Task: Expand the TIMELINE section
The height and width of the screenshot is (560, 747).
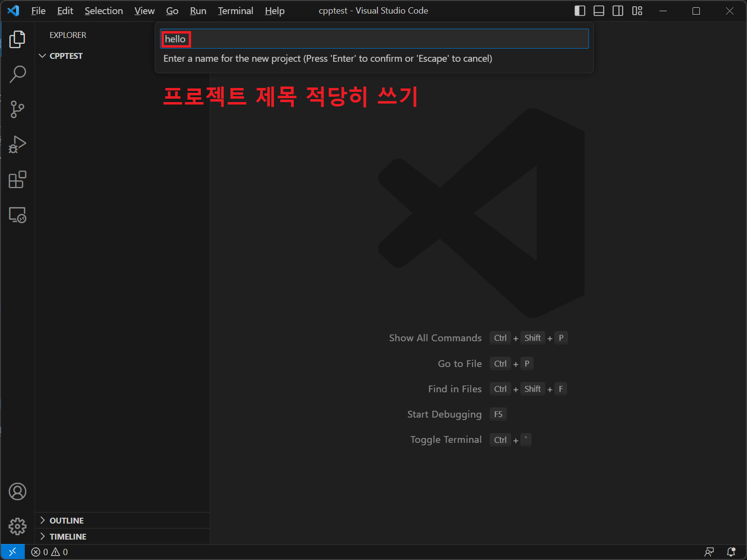Action: coord(68,537)
